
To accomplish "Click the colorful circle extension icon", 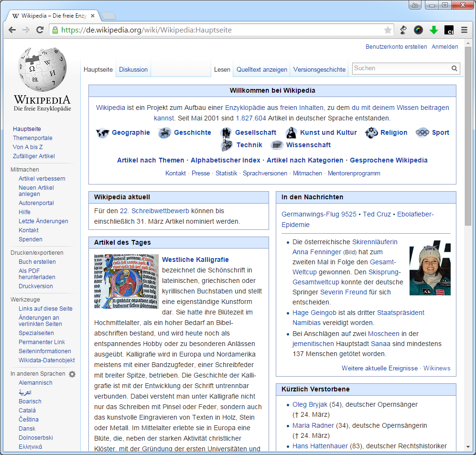I will click(x=418, y=30).
